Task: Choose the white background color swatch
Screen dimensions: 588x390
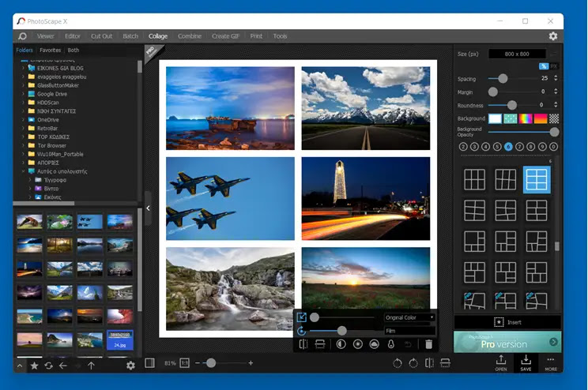Action: pyautogui.click(x=495, y=118)
